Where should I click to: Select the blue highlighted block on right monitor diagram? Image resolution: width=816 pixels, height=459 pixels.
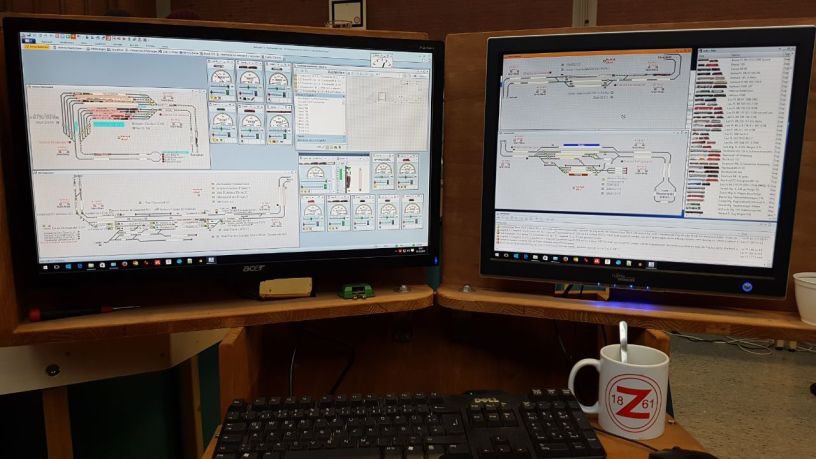pyautogui.click(x=581, y=145)
